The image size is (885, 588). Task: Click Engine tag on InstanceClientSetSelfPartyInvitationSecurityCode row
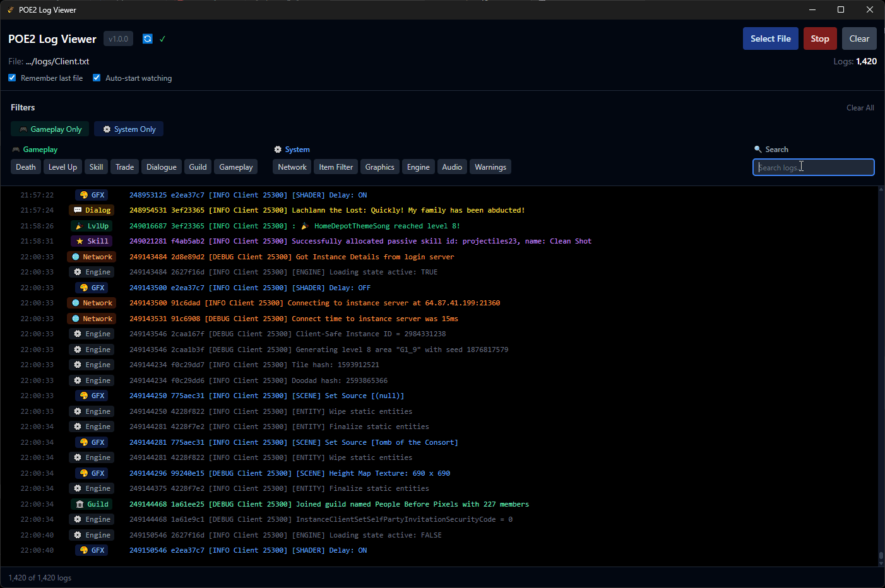coord(92,519)
